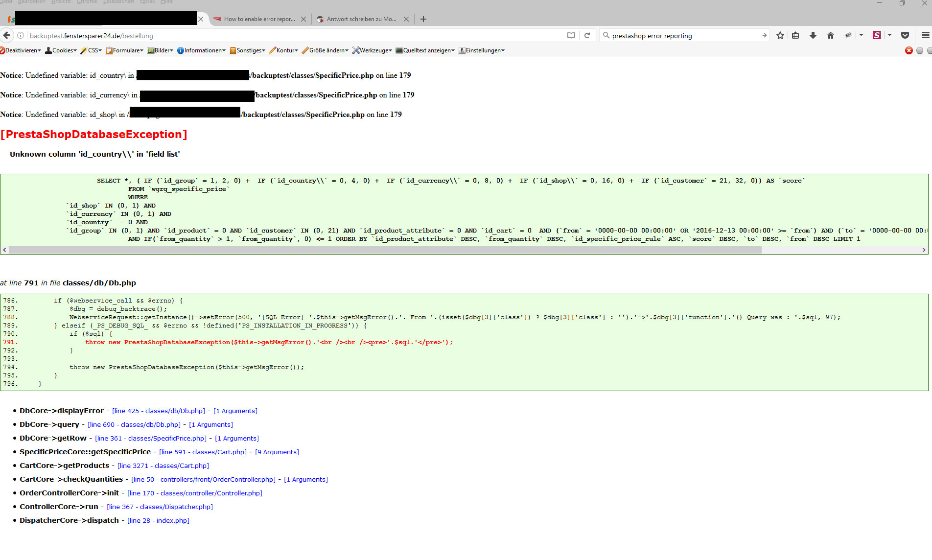Open '[line 50 - controllers/front/OrderController.php]' link
This screenshot has width=932, height=560.
click(203, 479)
